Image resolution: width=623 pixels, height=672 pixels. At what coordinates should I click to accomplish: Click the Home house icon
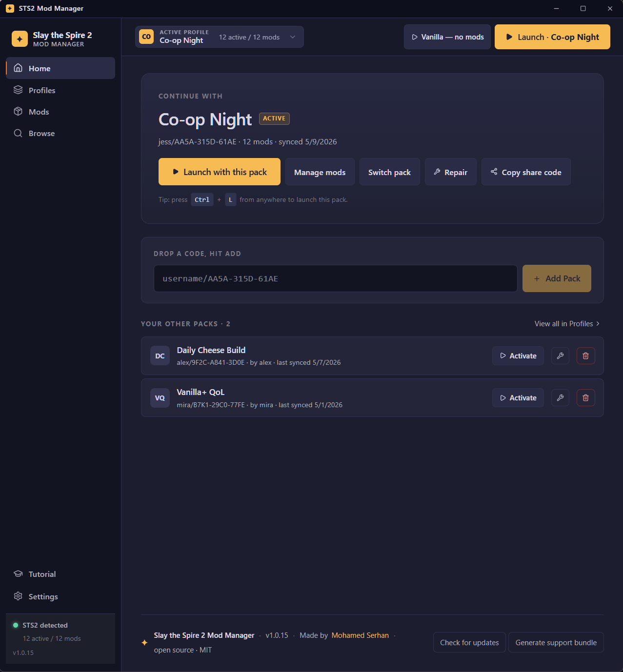pyautogui.click(x=18, y=68)
